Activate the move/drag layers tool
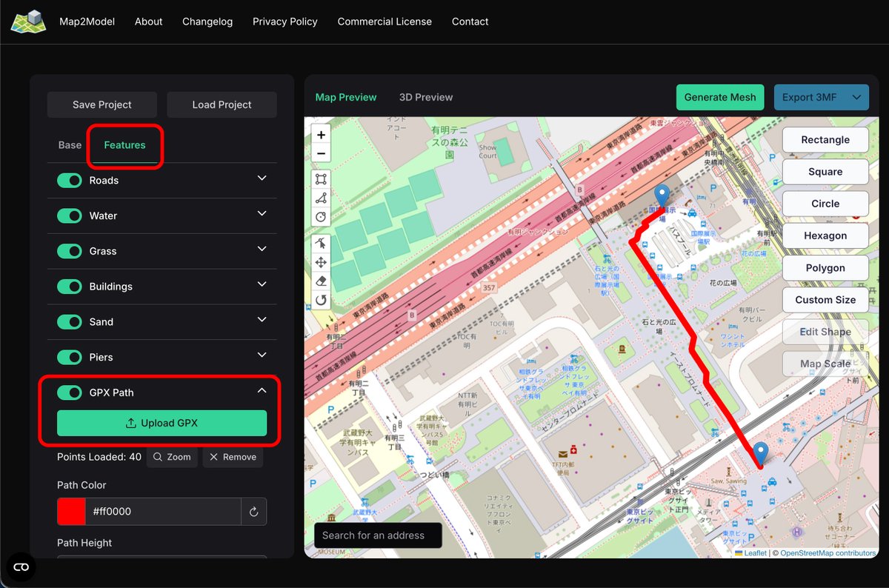 [321, 262]
